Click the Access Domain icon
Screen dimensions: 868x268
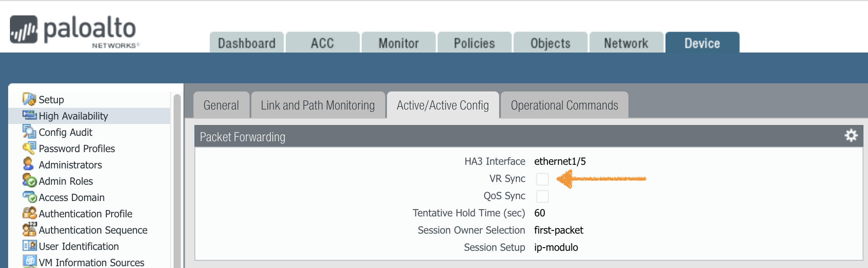[29, 197]
